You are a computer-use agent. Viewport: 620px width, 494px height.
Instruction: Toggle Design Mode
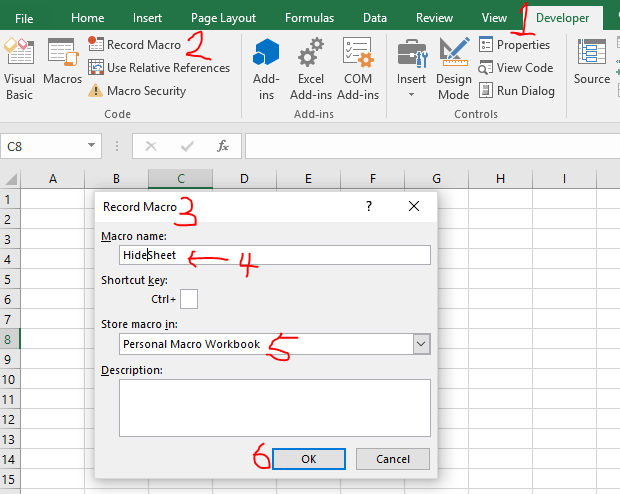point(454,69)
